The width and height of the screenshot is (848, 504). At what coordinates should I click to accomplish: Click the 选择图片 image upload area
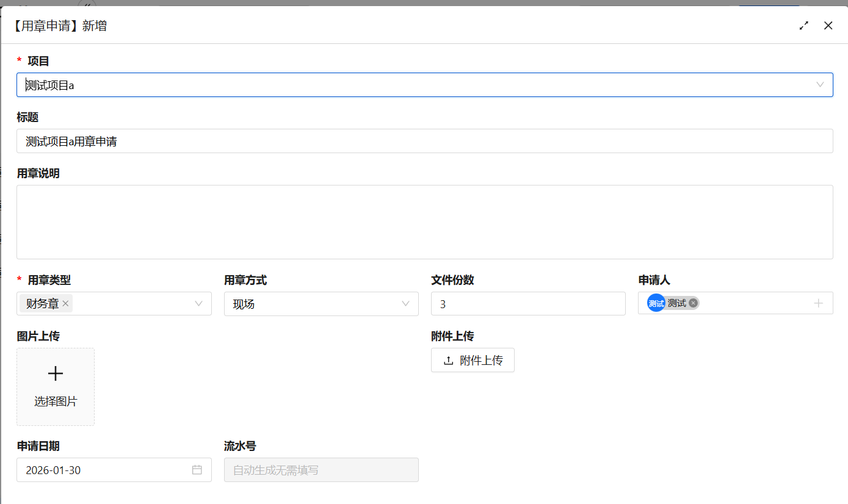click(55, 387)
